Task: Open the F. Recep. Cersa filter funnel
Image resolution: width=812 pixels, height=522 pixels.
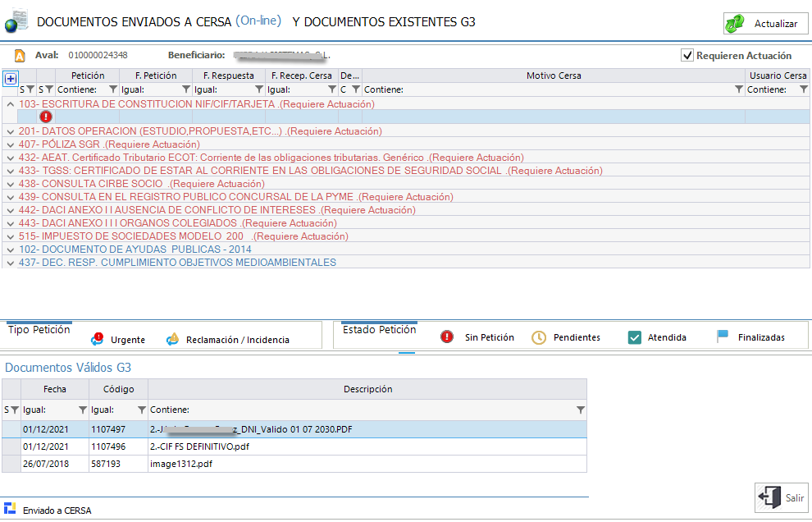Action: pos(332,89)
